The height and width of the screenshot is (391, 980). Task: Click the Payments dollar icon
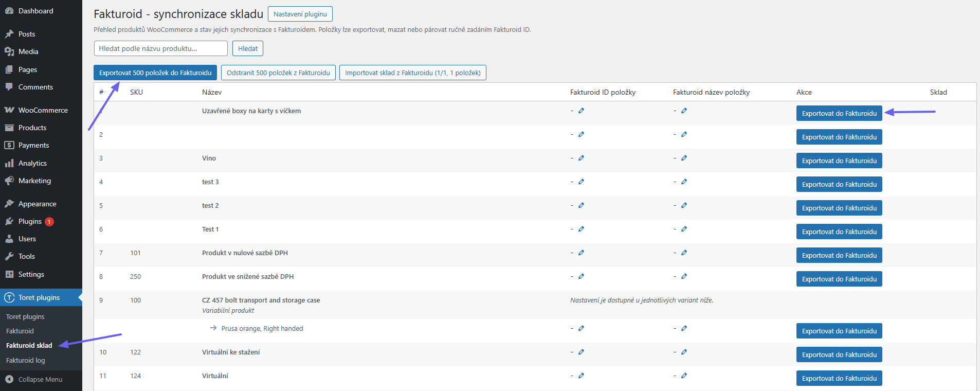click(9, 145)
